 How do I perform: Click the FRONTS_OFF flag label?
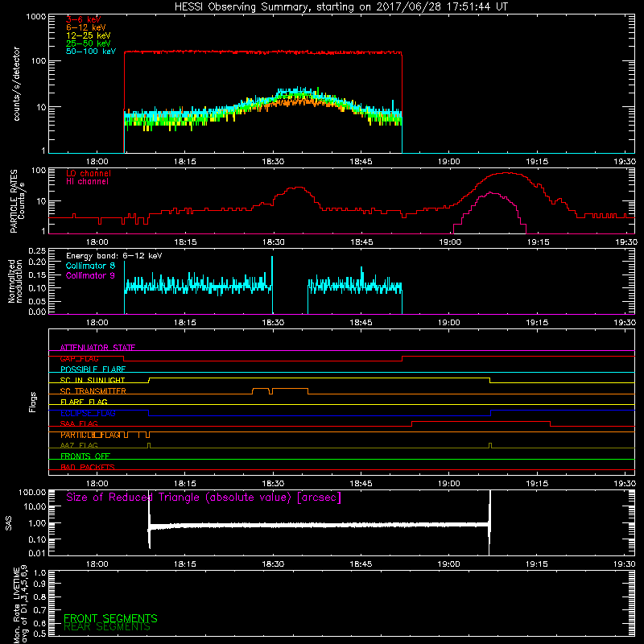tap(85, 456)
